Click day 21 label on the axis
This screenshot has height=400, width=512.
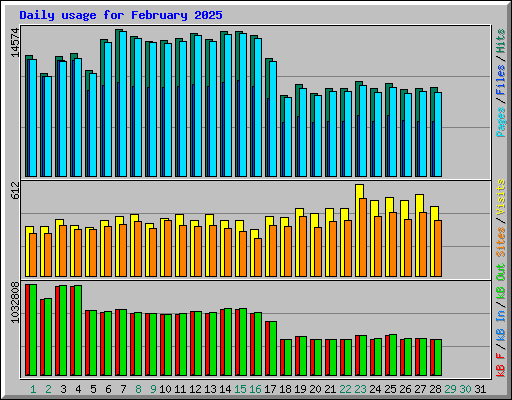tap(330, 389)
